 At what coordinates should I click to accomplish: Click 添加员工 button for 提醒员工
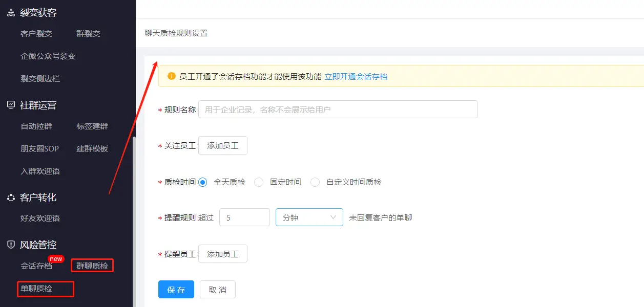pos(223,254)
